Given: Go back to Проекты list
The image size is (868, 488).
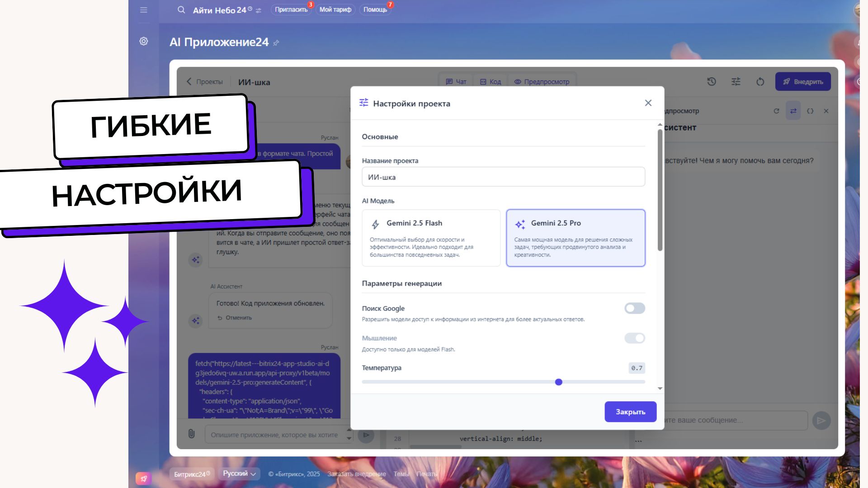Looking at the screenshot, I should 205,82.
